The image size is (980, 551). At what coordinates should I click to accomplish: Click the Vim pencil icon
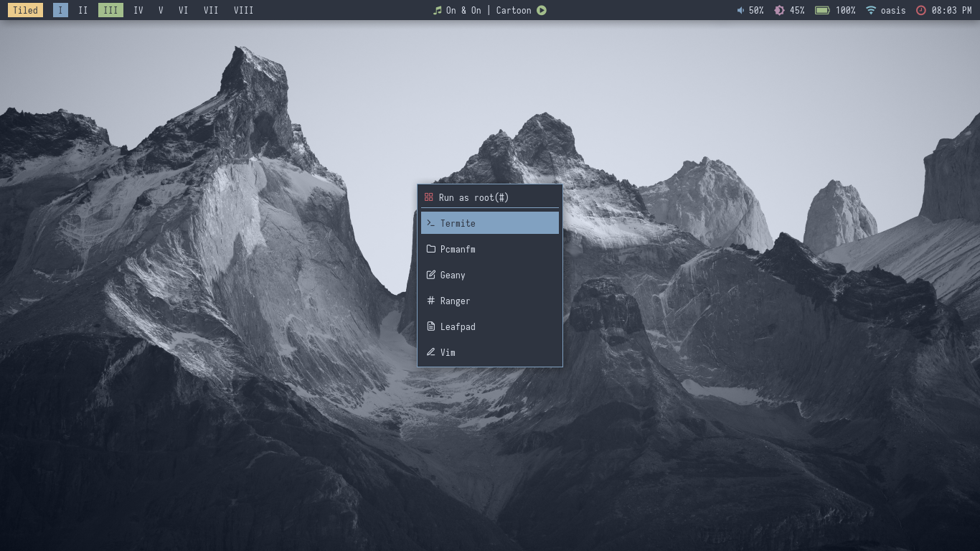click(x=430, y=352)
